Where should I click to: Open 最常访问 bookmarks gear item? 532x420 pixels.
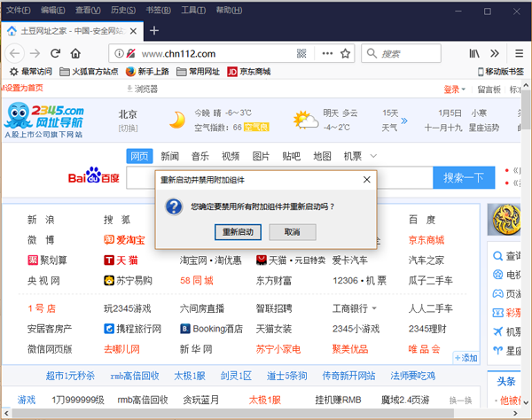tap(30, 72)
